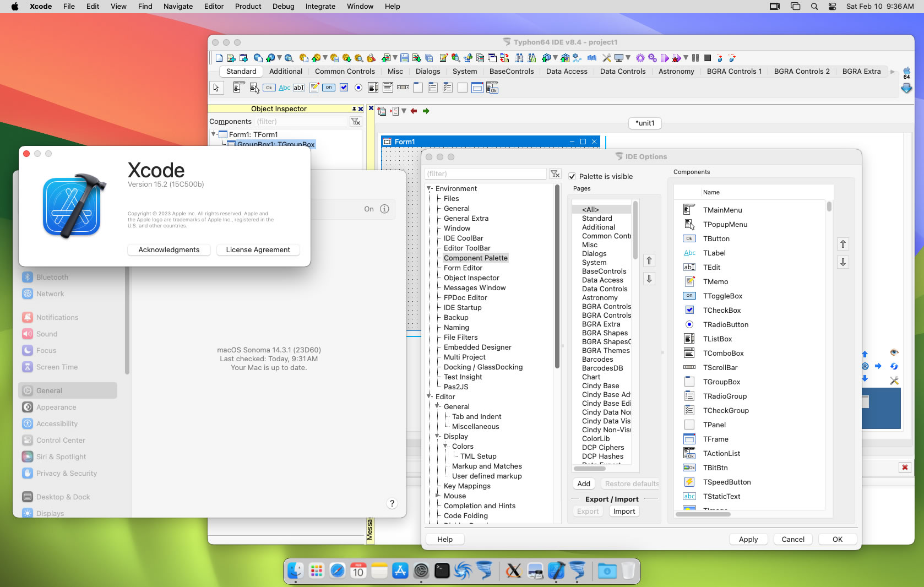Viewport: 924px width, 587px height.
Task: Click the red back arrow above the editor
Action: click(x=414, y=111)
